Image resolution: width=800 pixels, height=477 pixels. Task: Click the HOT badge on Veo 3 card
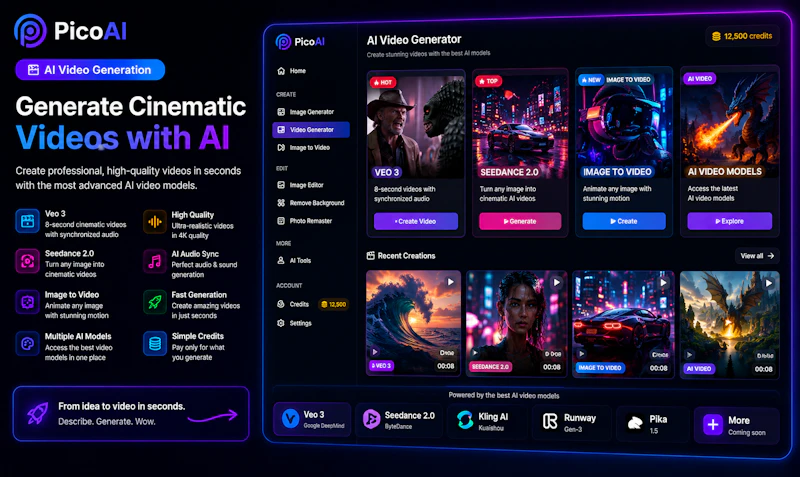click(x=383, y=82)
